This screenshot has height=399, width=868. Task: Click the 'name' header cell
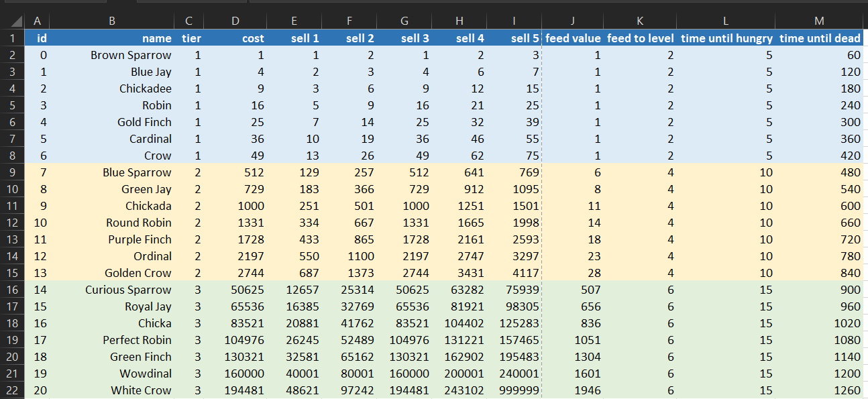[x=112, y=38]
